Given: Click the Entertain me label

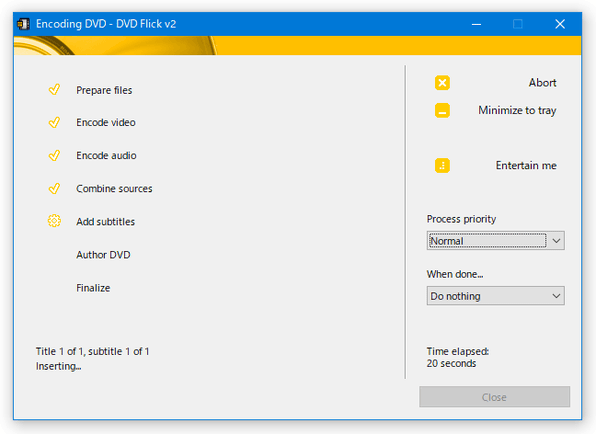Looking at the screenshot, I should pyautogui.click(x=526, y=165).
